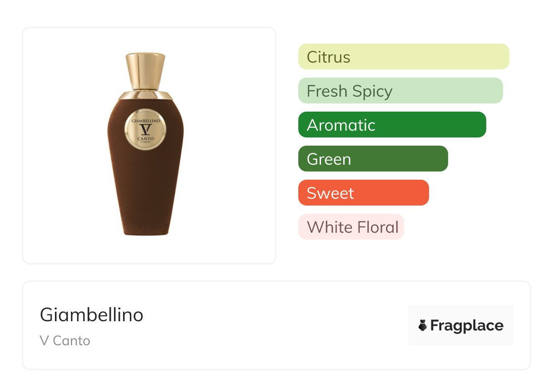The width and height of the screenshot is (553, 392).
Task: Open the V Canto brand link
Action: [65, 341]
